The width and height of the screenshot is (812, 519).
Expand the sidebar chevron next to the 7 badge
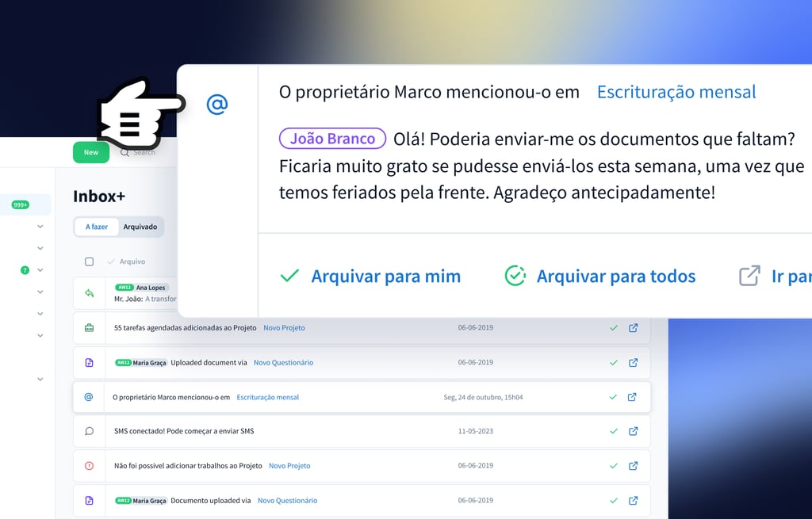[40, 270]
